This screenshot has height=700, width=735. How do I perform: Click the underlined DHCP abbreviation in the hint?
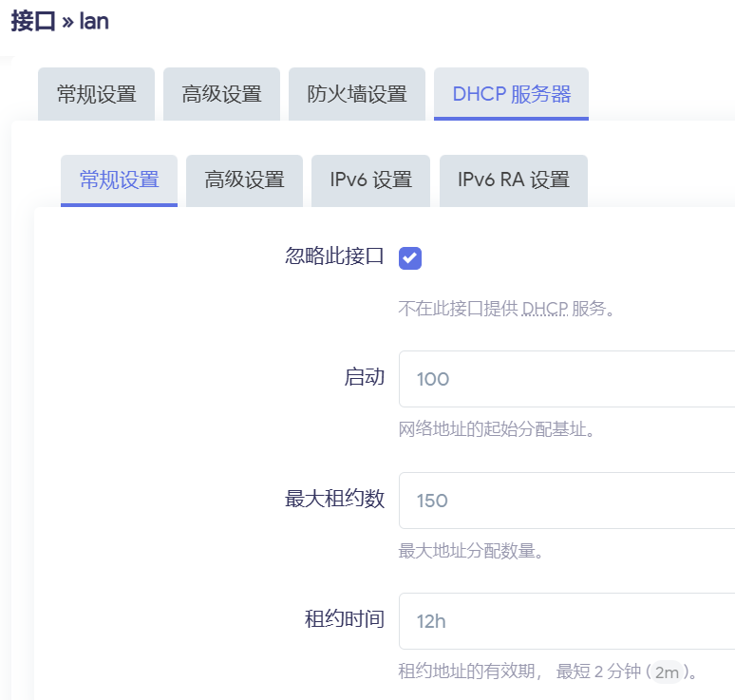(x=544, y=309)
